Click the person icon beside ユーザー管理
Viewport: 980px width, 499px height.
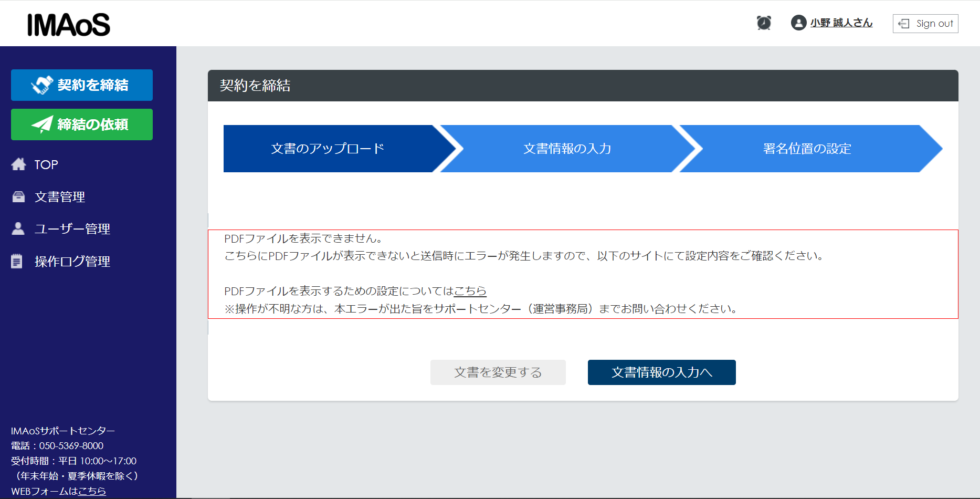(18, 228)
